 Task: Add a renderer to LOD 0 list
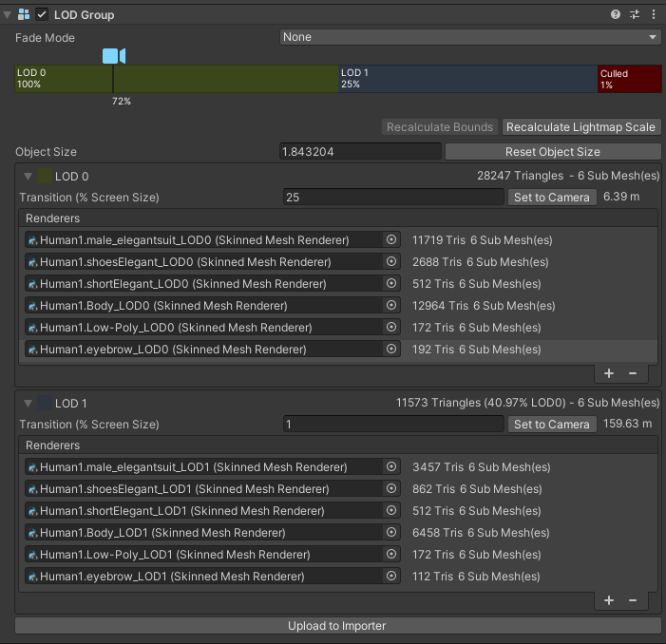[609, 372]
